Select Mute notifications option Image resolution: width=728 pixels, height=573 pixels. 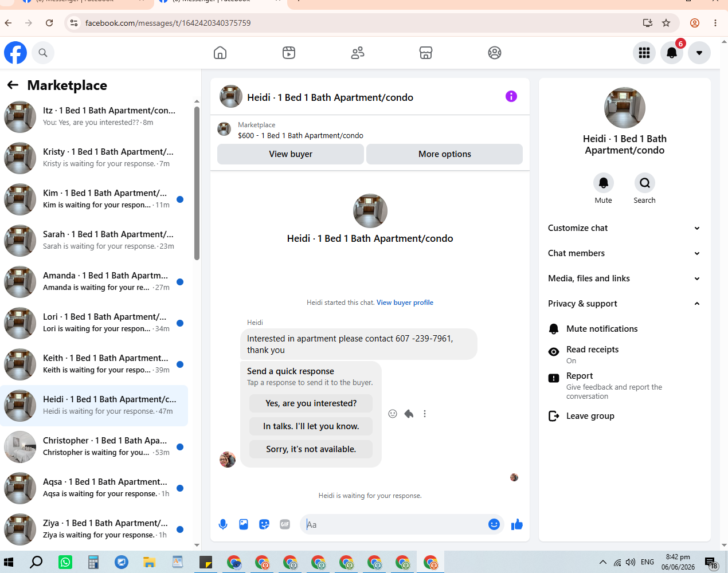tap(624, 329)
